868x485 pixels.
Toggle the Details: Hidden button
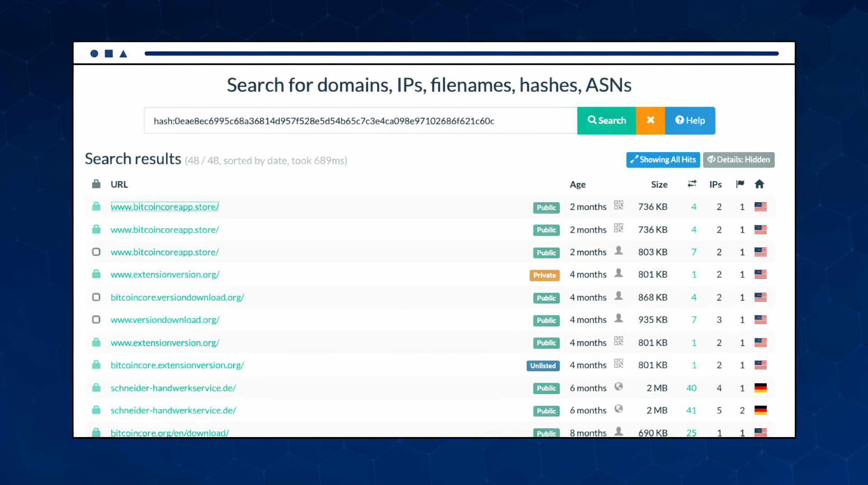pyautogui.click(x=738, y=160)
